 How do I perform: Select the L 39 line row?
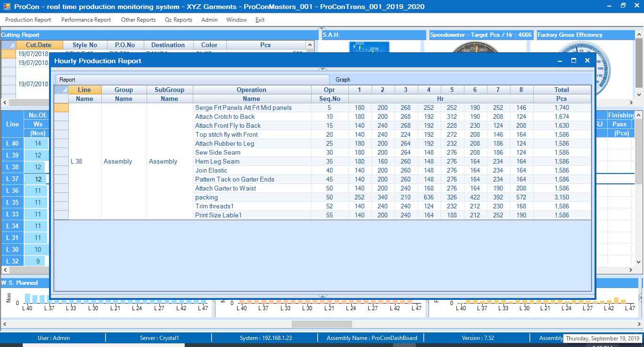pyautogui.click(x=12, y=155)
